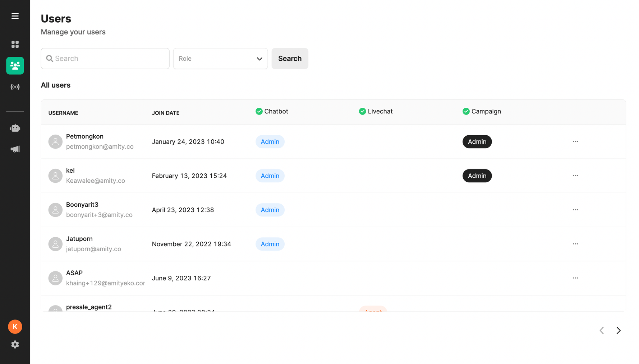Open the Campaign megaphone icon

[x=15, y=149]
